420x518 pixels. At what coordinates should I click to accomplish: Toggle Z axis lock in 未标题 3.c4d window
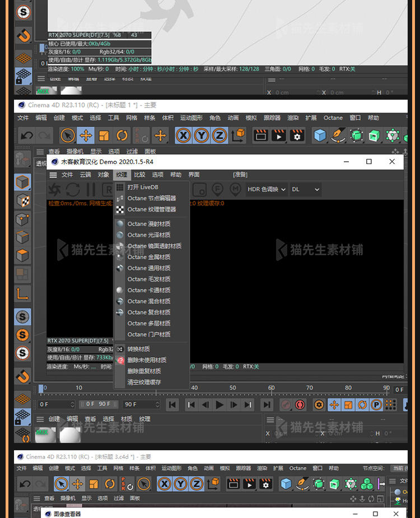(x=197, y=484)
